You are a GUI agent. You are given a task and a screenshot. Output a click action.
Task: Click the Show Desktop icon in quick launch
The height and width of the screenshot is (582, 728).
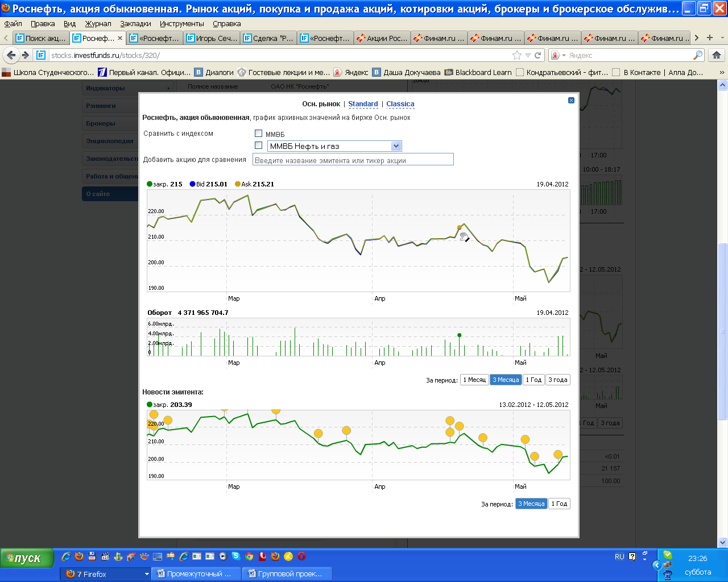158,556
